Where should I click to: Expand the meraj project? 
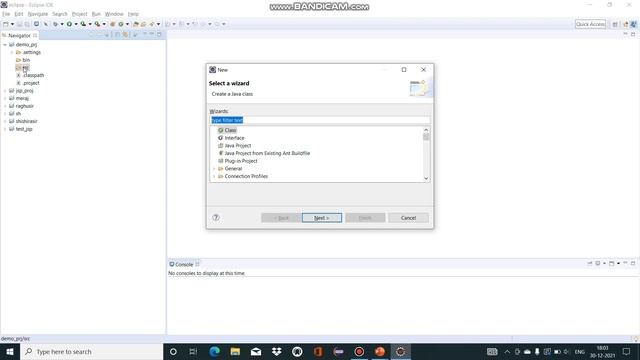(5, 98)
